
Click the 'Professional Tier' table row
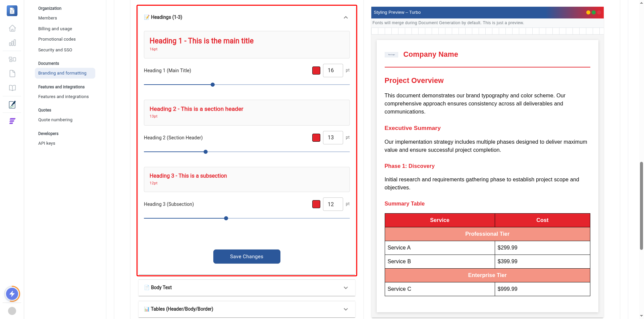click(x=487, y=234)
